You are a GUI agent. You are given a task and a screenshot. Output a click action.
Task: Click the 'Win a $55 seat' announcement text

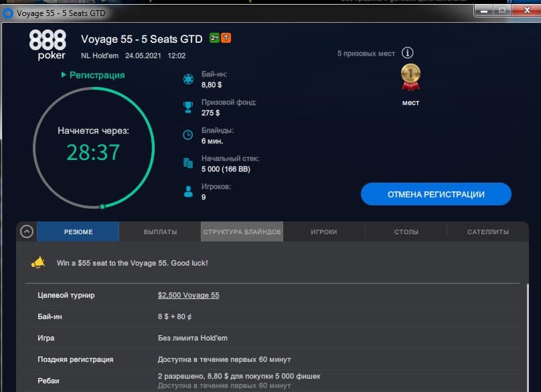pyautogui.click(x=132, y=263)
